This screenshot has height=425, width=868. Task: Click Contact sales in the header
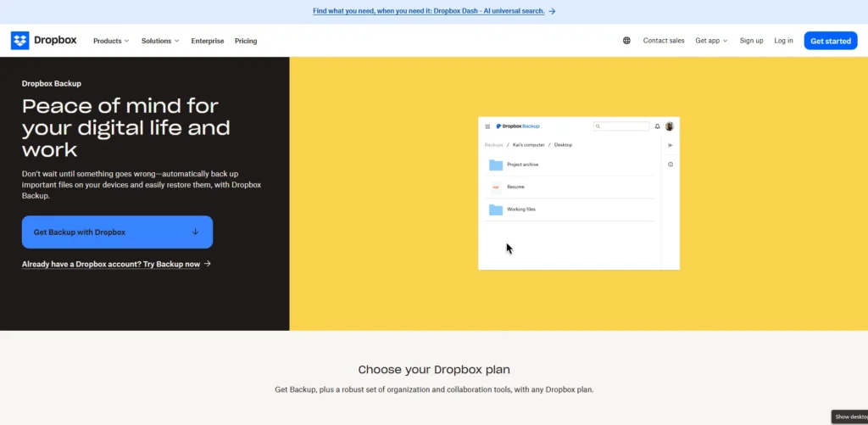664,41
